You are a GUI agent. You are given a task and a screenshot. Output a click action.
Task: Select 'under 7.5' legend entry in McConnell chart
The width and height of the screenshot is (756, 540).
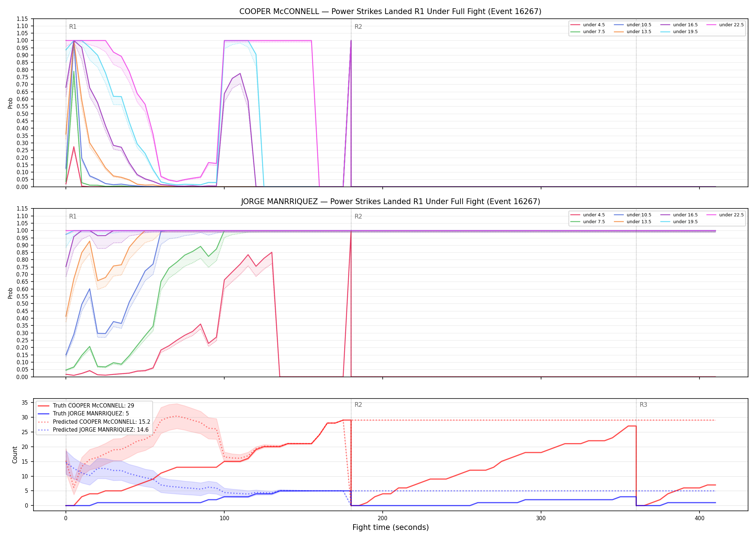pos(588,32)
